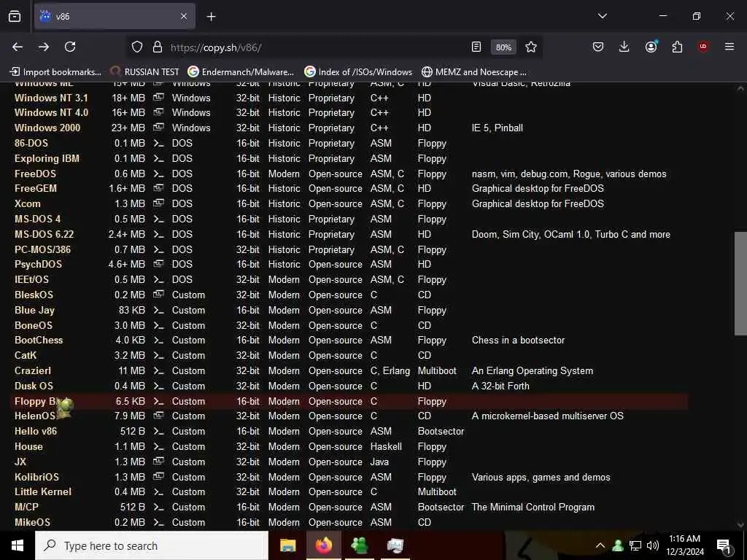Open the network icon in system tray
Screen dimensions: 747x560
[x=635, y=545]
